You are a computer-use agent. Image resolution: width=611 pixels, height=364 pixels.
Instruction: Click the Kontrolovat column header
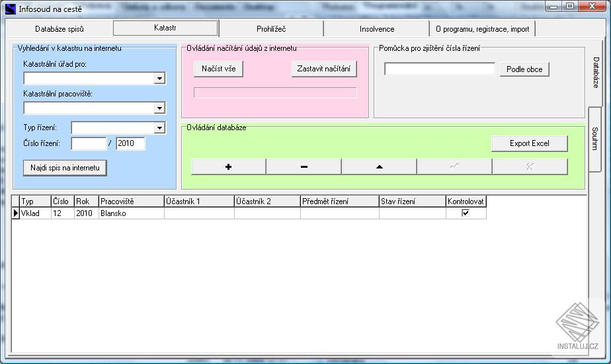(x=466, y=201)
